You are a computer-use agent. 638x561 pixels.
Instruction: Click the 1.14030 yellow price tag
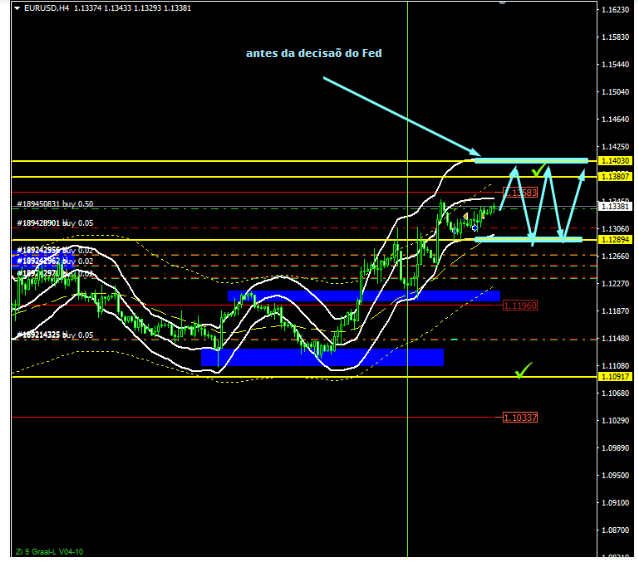pos(614,161)
